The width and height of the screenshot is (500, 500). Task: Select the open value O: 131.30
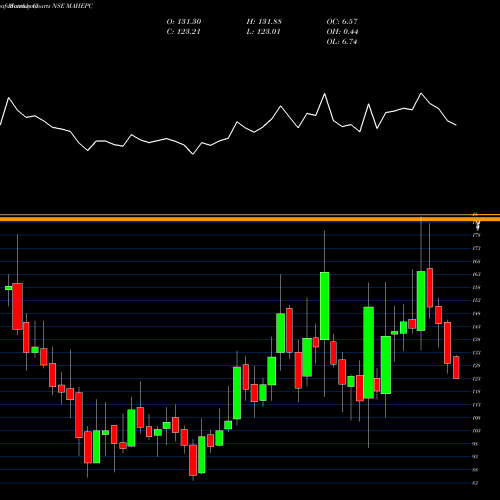coord(184,22)
